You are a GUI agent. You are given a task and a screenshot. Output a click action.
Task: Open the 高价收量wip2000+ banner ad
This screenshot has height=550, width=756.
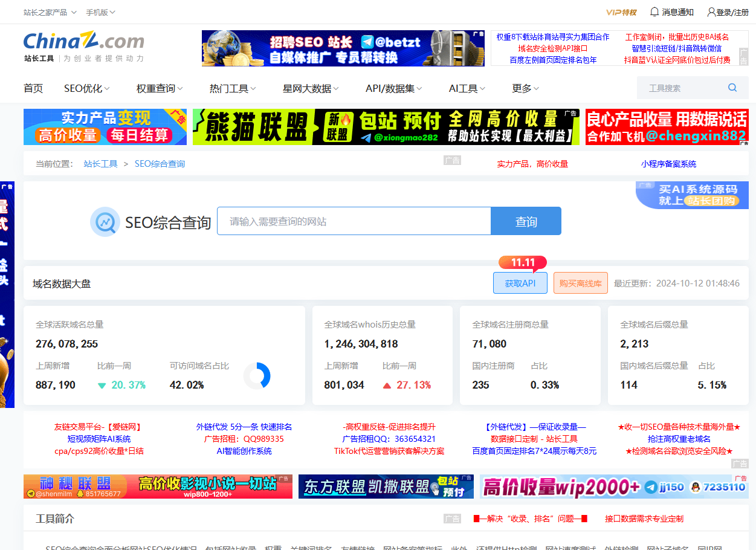click(614, 487)
